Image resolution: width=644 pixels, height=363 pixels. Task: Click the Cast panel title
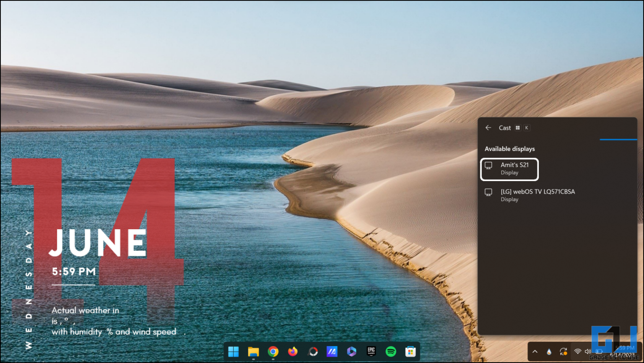point(505,127)
